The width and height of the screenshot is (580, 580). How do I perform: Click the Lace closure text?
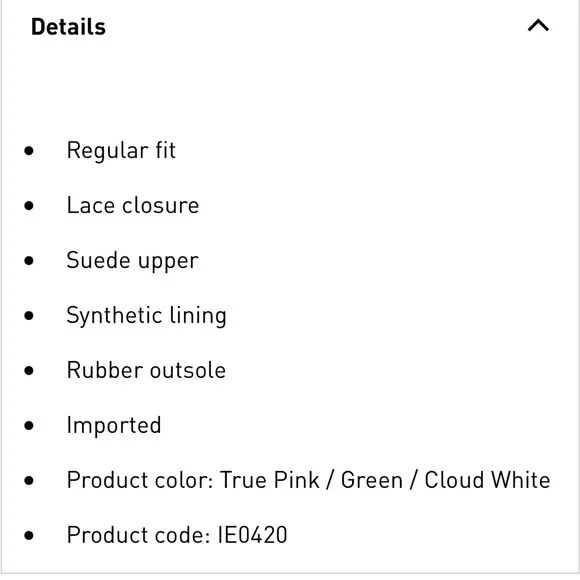point(133,205)
